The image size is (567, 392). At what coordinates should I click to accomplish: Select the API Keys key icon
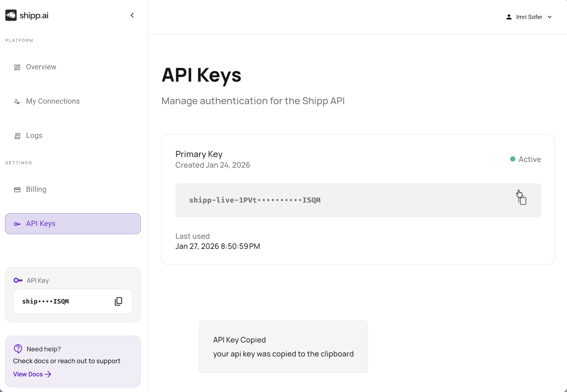(x=17, y=224)
